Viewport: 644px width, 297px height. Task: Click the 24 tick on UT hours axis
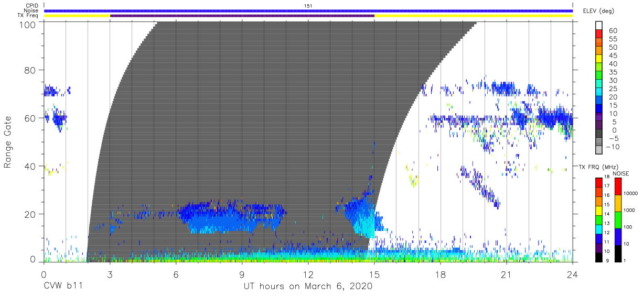point(573,274)
